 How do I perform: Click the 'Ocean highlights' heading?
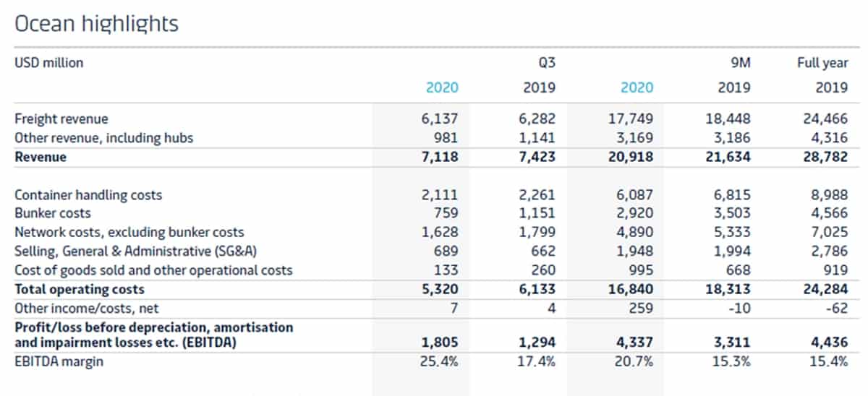pyautogui.click(x=96, y=24)
